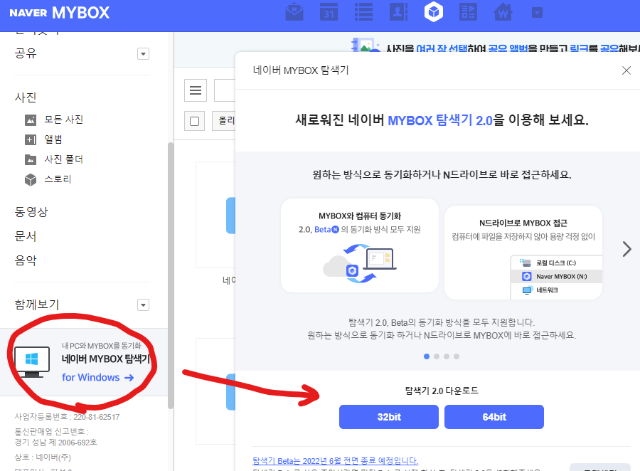
Task: Open the Address Book contact icon
Action: click(x=398, y=12)
